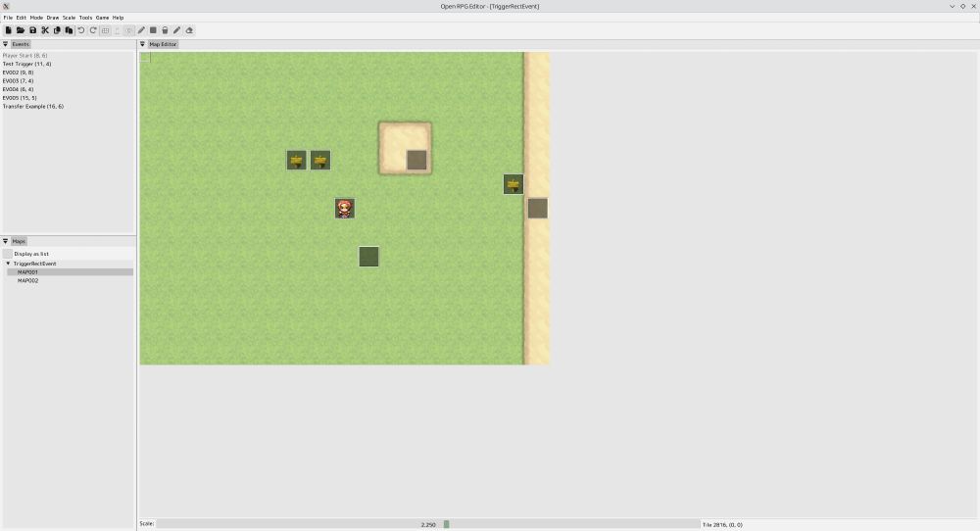Image resolution: width=980 pixels, height=531 pixels.
Task: Click the top-left map tile cursor
Action: coord(145,57)
